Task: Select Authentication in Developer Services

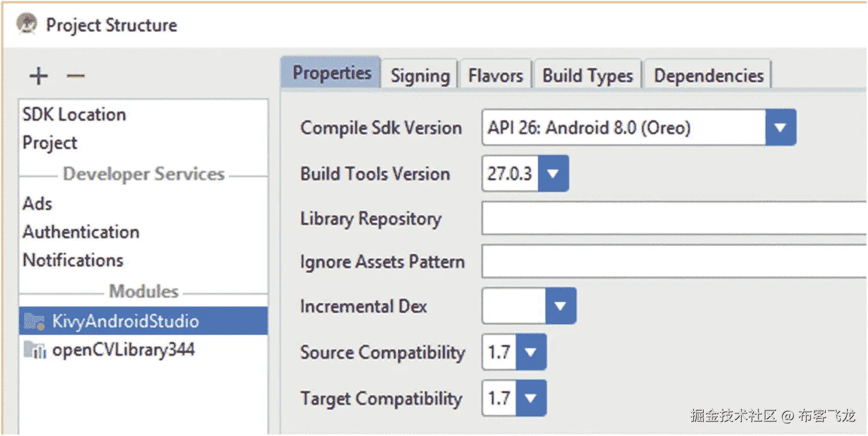Action: [81, 232]
